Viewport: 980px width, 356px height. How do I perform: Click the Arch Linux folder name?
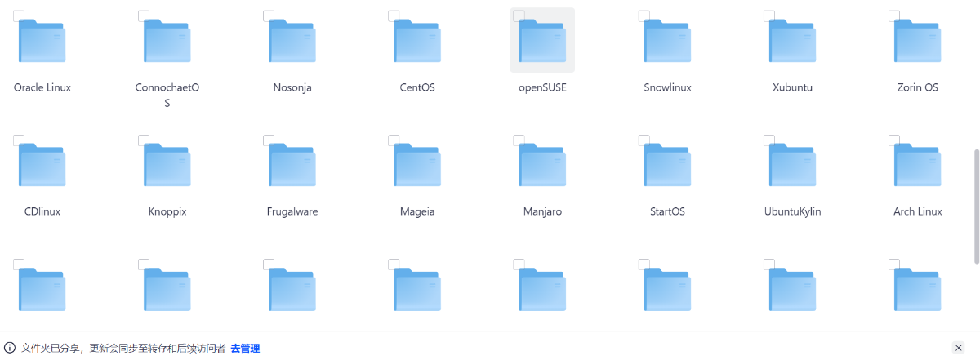pyautogui.click(x=917, y=211)
